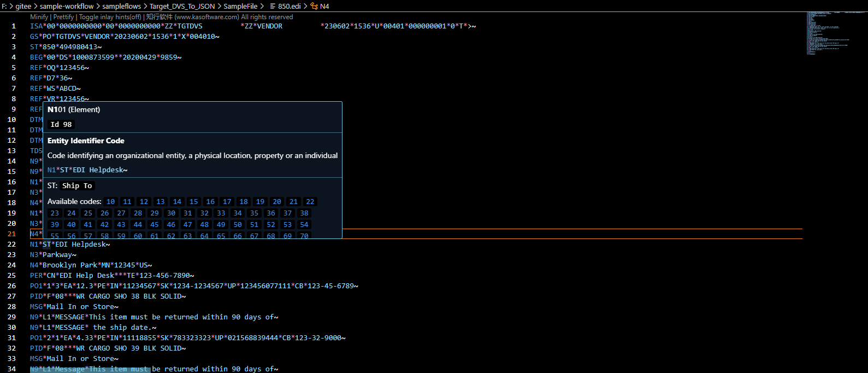This screenshot has height=373, width=868.
Task: Choose code 19 in the Available codes list
Action: 261,202
